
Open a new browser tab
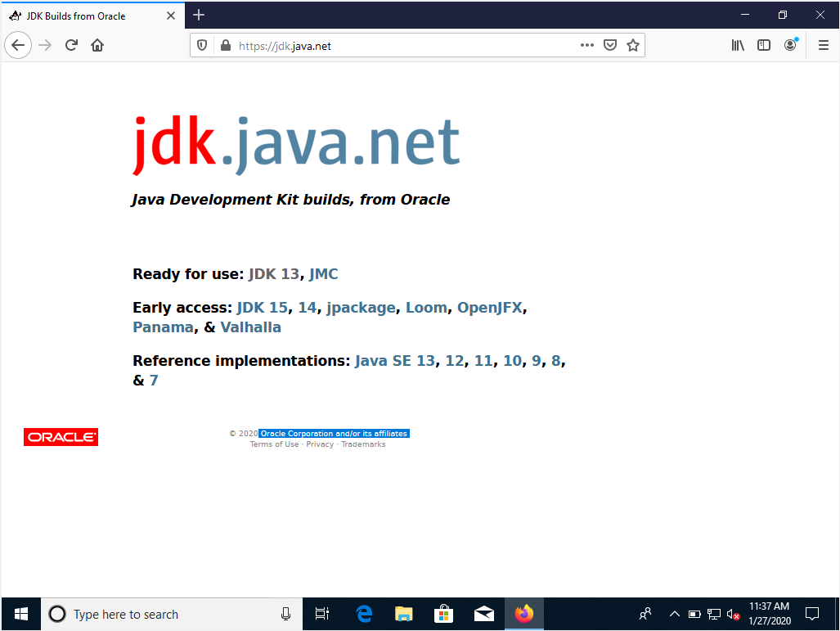pyautogui.click(x=199, y=16)
